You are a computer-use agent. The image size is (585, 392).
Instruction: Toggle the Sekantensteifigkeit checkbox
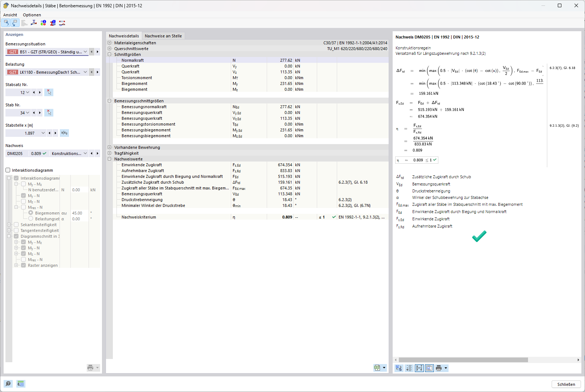(x=16, y=225)
